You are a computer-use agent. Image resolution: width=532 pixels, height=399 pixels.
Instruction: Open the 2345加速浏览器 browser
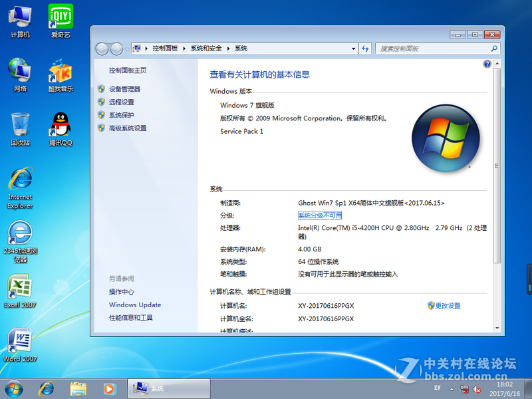20,233
